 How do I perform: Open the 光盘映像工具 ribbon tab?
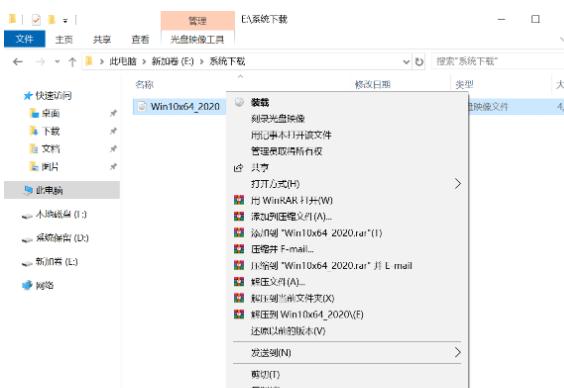(x=197, y=39)
